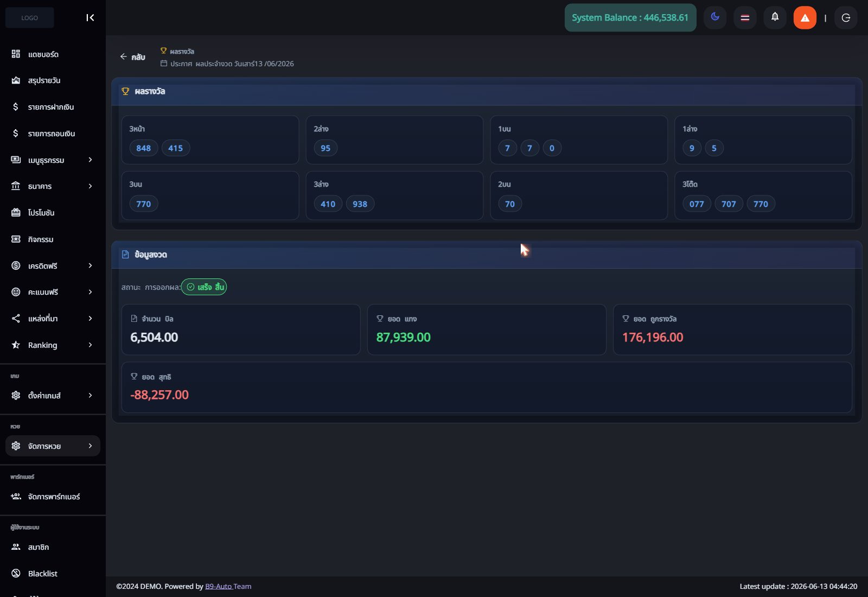868x597 pixels.
Task: Collapse the sidebar with the arrow icon
Action: [x=90, y=18]
